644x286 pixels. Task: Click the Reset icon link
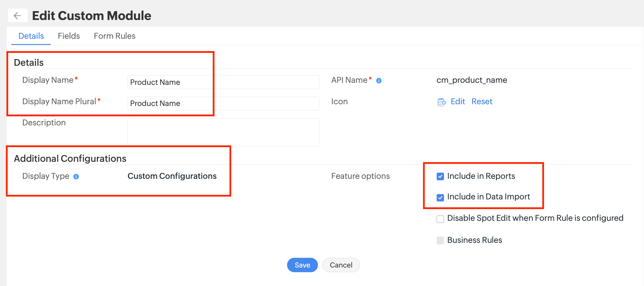click(x=482, y=102)
